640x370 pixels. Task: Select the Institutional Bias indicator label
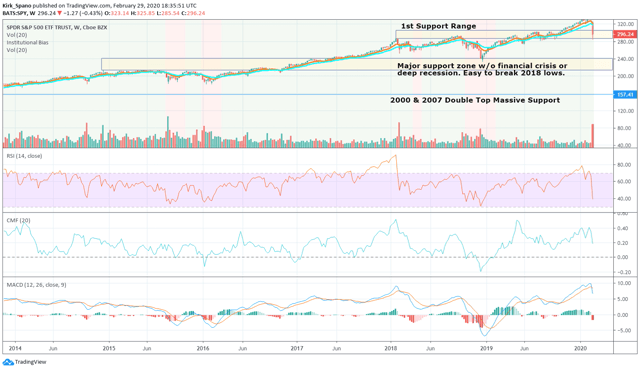(x=27, y=42)
